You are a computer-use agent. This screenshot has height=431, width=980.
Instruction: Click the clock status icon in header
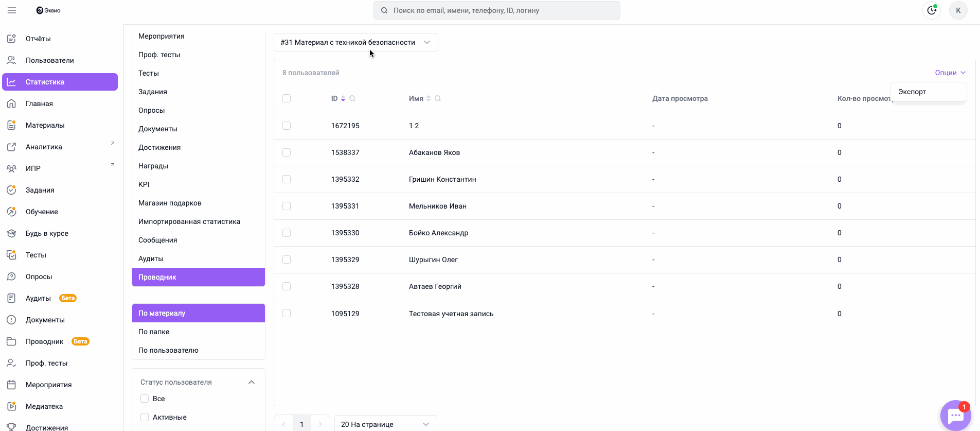[932, 10]
